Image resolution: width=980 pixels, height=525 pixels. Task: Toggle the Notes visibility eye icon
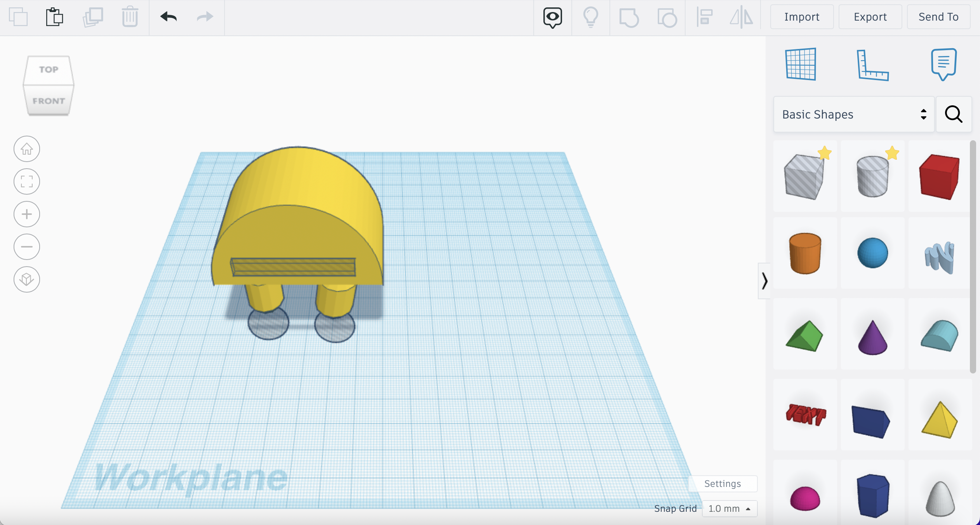point(552,17)
